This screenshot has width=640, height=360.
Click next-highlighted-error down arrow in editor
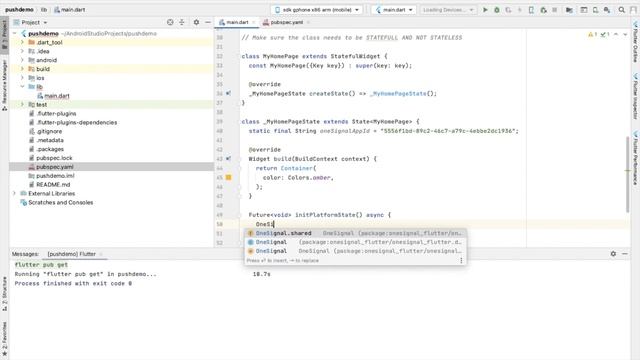point(625,35)
